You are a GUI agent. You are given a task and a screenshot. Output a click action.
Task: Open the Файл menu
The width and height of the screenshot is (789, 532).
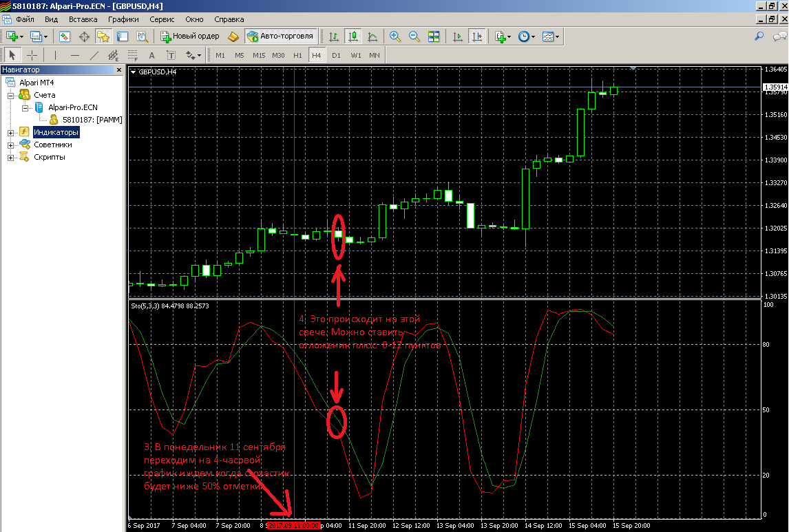point(25,19)
